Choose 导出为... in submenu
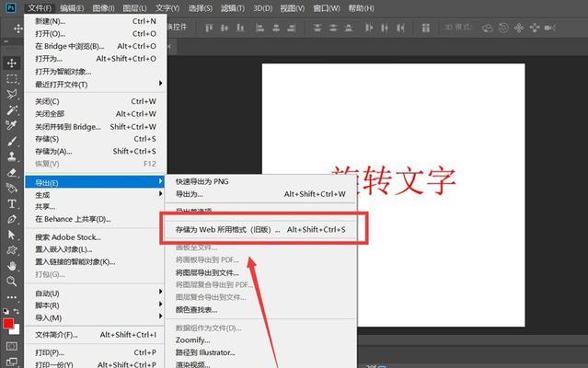Viewport: 588px width, 368px height. tap(260, 194)
